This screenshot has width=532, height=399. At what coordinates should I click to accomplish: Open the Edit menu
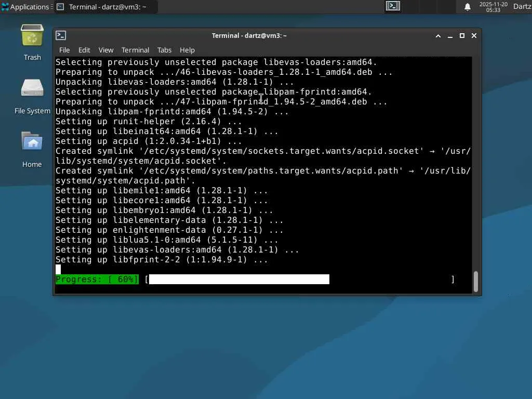tap(84, 50)
